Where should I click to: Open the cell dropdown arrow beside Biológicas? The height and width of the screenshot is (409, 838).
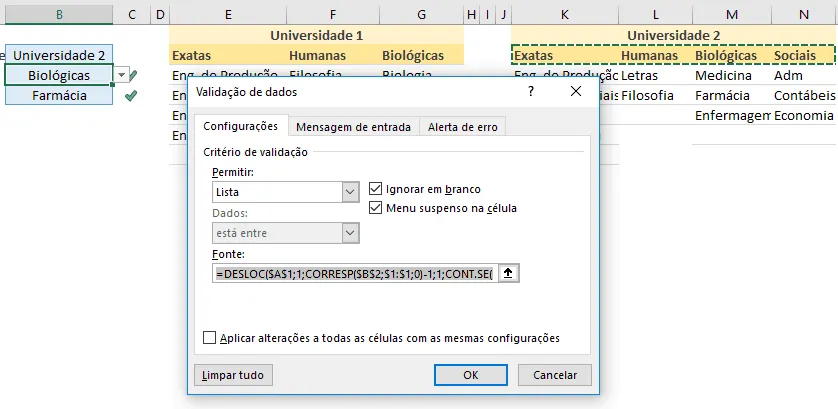coord(121,75)
